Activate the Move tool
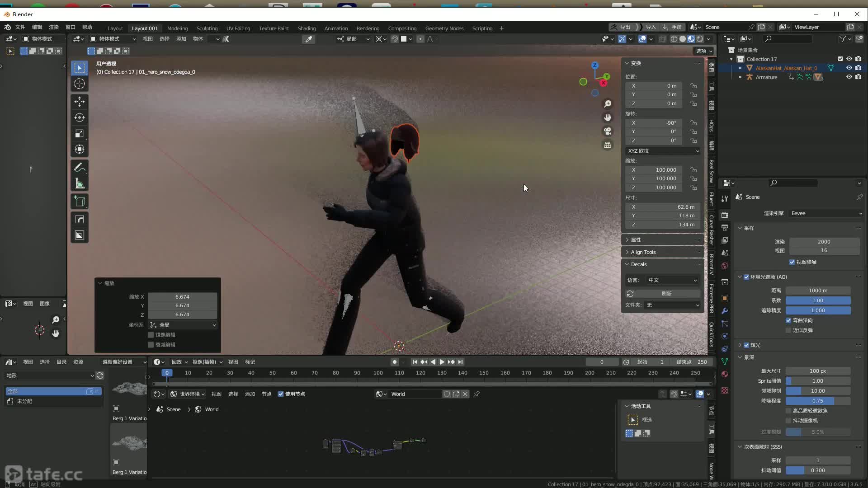This screenshot has width=868, height=488. (80, 102)
